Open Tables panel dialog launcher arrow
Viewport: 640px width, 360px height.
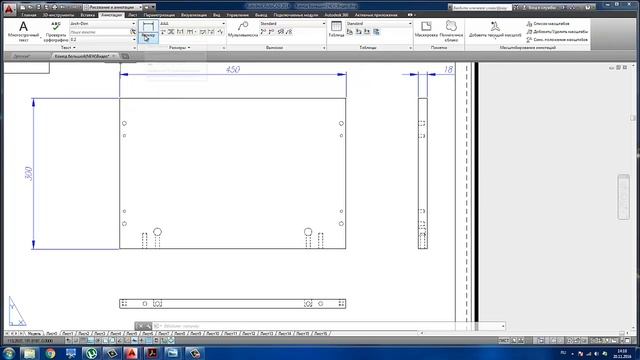coord(411,48)
